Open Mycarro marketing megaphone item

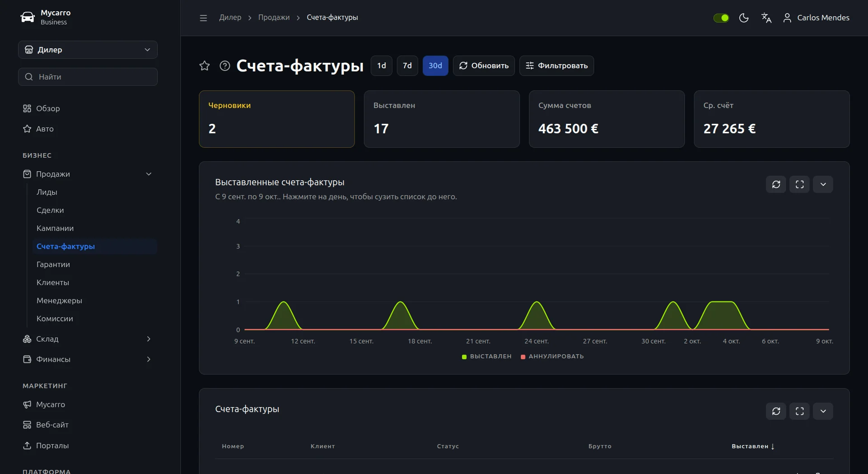88,404
